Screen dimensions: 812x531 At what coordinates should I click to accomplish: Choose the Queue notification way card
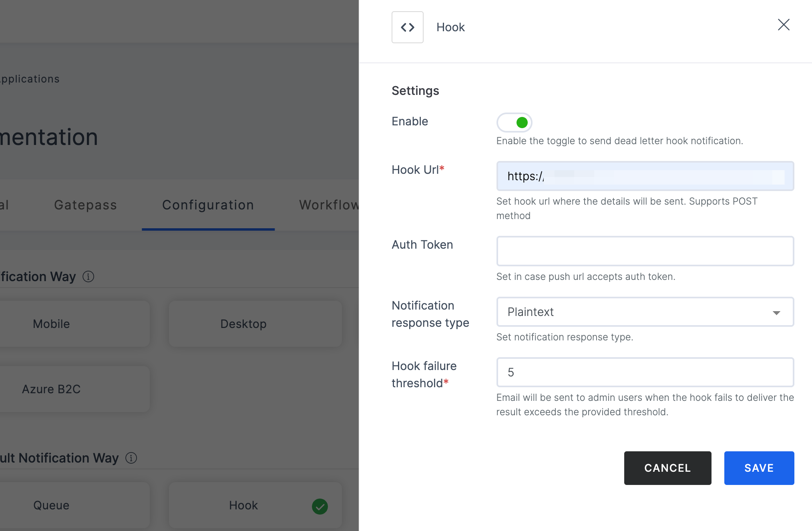coord(74,505)
